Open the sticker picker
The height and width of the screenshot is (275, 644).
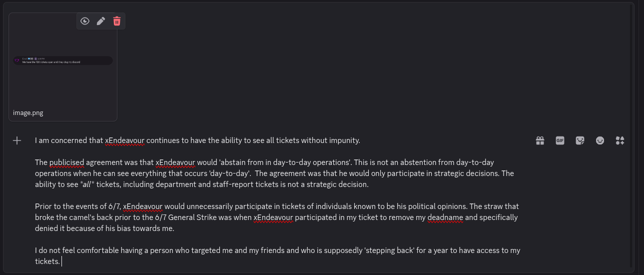[580, 140]
